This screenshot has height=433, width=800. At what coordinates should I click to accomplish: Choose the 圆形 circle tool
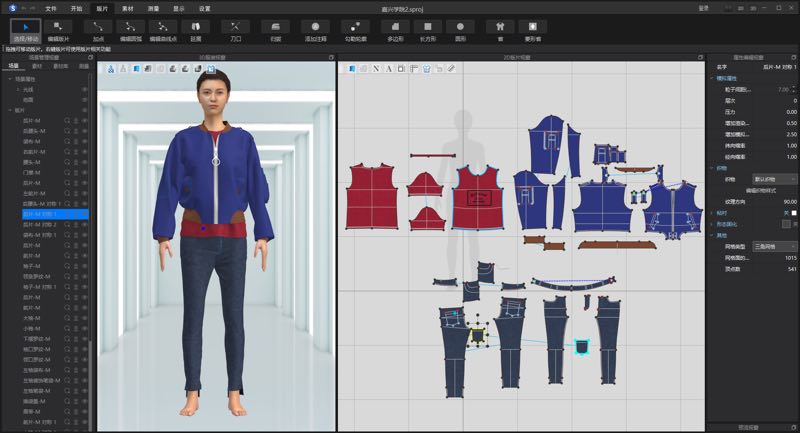pyautogui.click(x=460, y=31)
